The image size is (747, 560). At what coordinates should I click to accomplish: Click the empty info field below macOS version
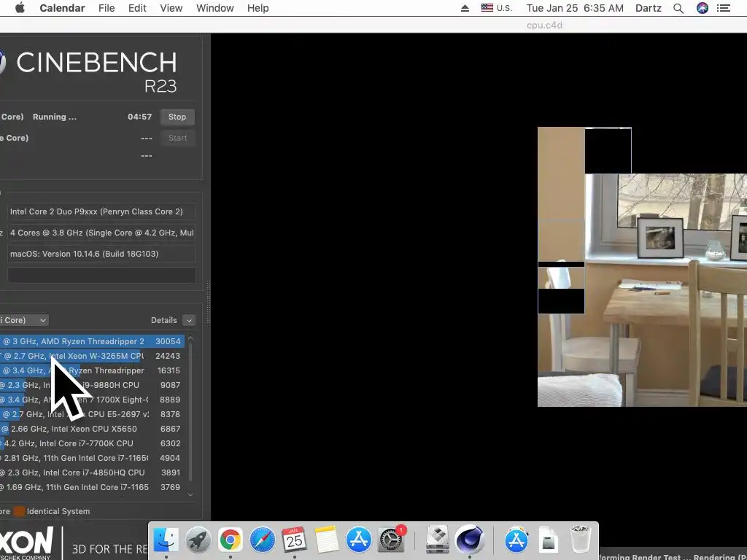point(101,275)
